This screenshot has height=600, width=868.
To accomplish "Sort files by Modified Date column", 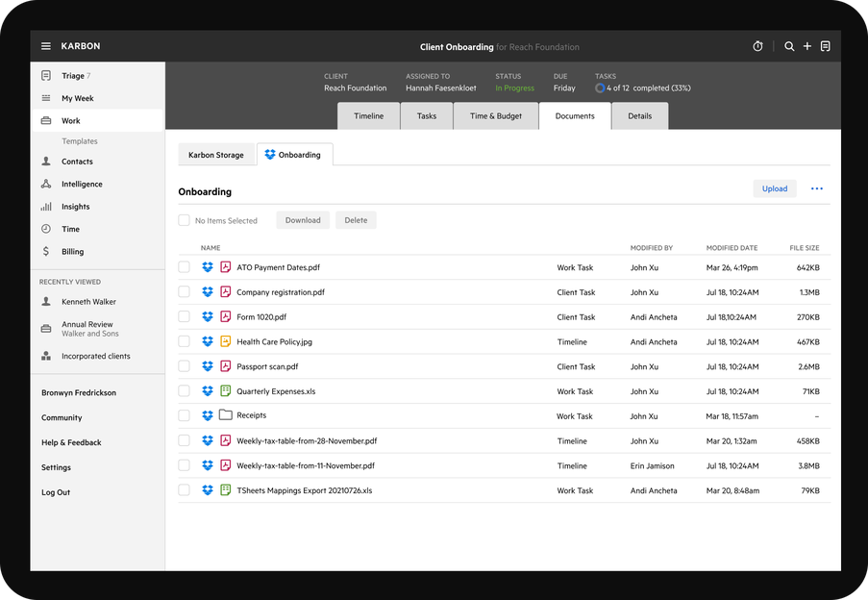I will tap(732, 247).
